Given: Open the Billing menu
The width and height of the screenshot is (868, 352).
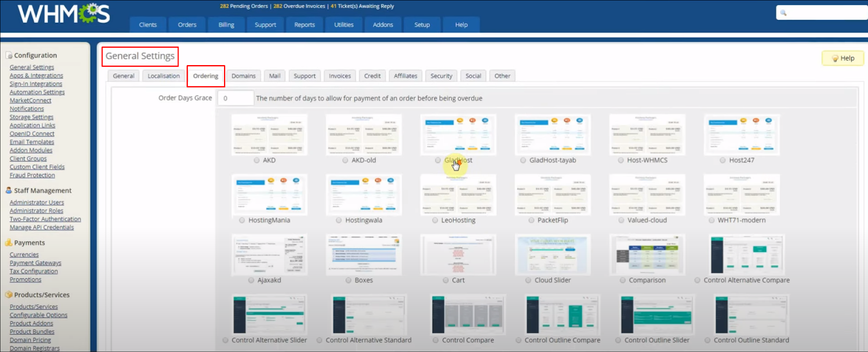Looking at the screenshot, I should point(226,25).
